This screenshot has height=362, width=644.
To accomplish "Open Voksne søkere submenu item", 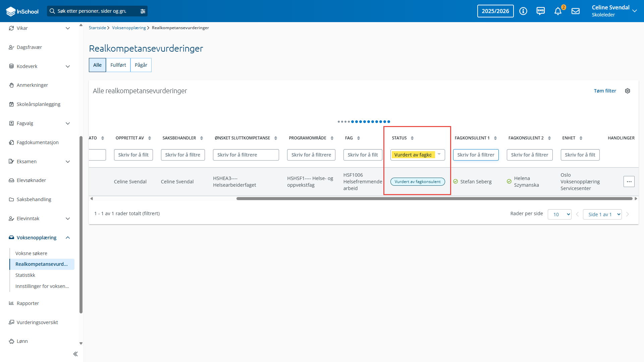I will (31, 253).
